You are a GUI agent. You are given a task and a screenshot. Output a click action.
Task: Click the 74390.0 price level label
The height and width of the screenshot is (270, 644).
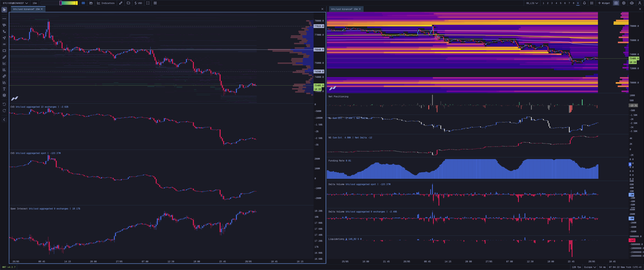(x=319, y=71)
